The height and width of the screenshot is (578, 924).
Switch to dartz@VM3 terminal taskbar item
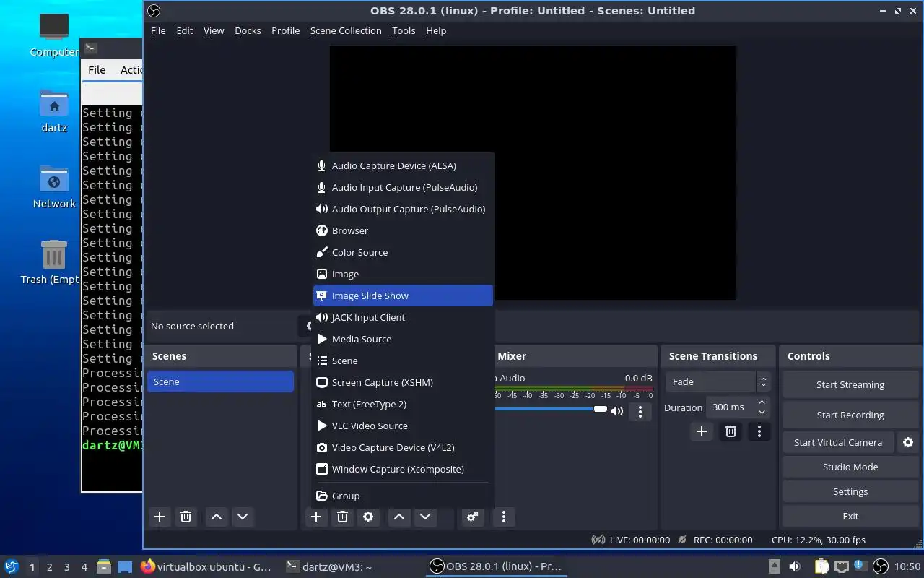[328, 567]
